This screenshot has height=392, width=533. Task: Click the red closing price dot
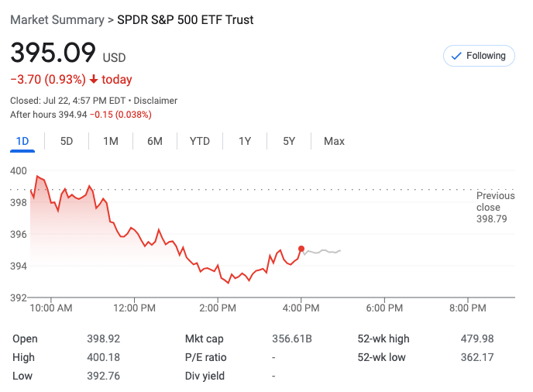point(301,249)
